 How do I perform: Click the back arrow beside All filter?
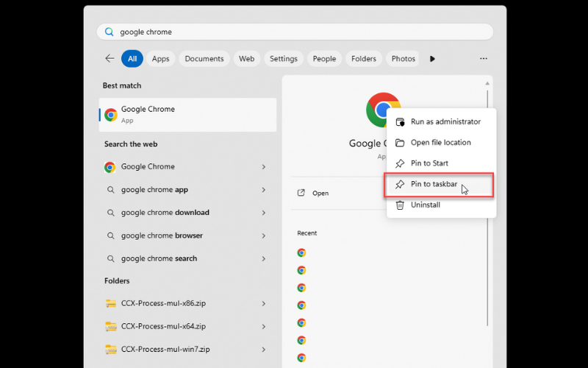pos(110,59)
